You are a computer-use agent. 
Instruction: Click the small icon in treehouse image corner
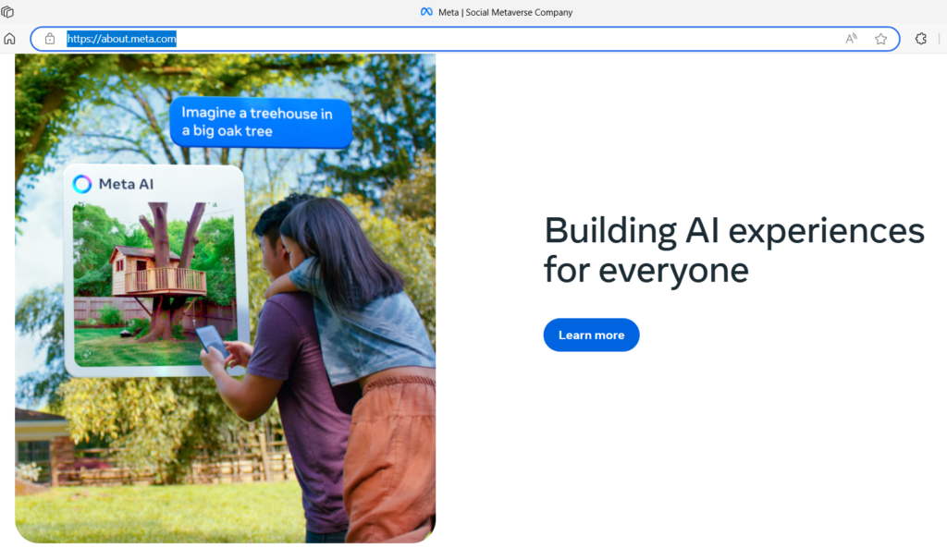pos(87,354)
